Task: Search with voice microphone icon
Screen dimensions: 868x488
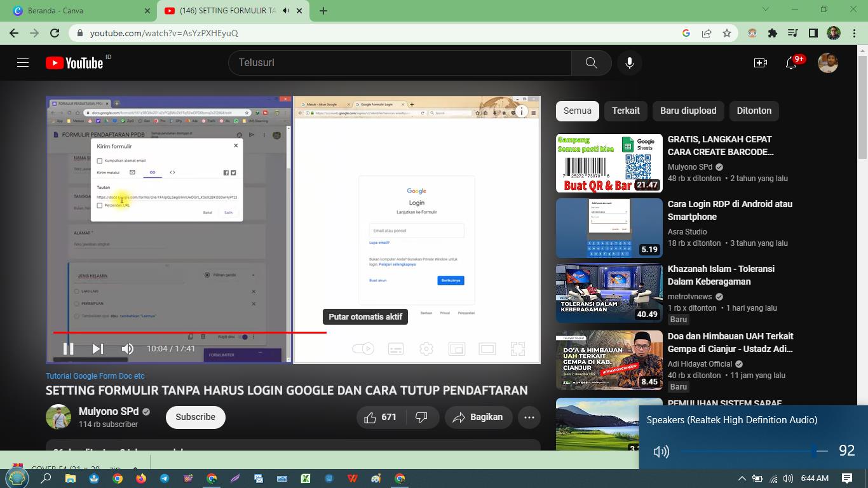Action: click(629, 62)
